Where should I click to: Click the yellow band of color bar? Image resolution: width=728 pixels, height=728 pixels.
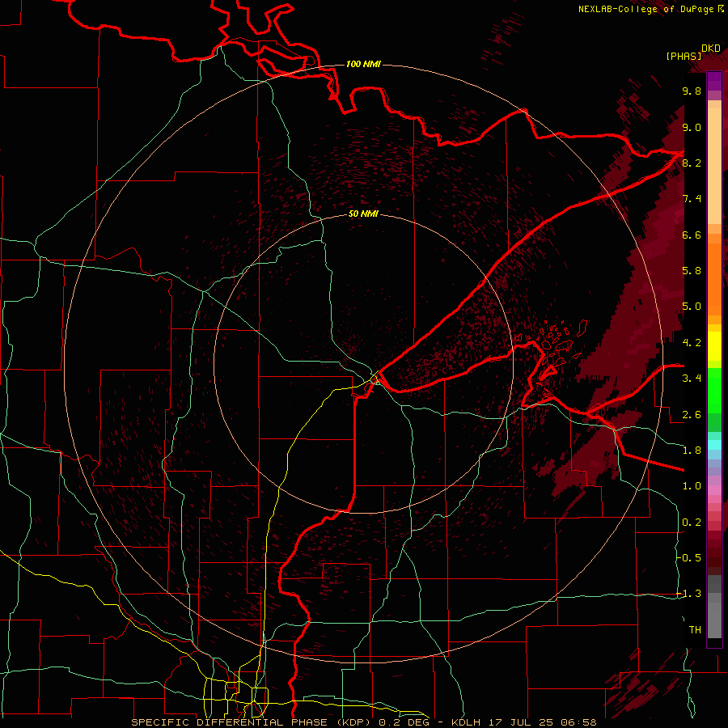pyautogui.click(x=714, y=346)
